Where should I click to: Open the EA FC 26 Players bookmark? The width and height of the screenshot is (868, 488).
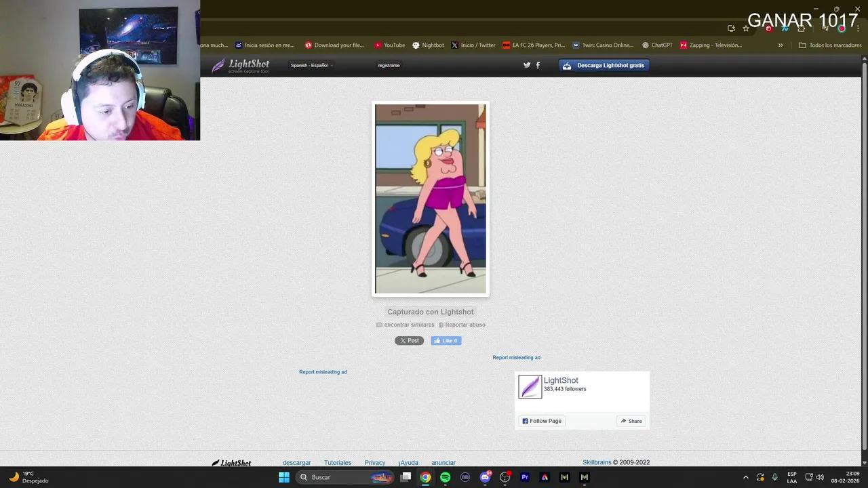[x=534, y=45]
